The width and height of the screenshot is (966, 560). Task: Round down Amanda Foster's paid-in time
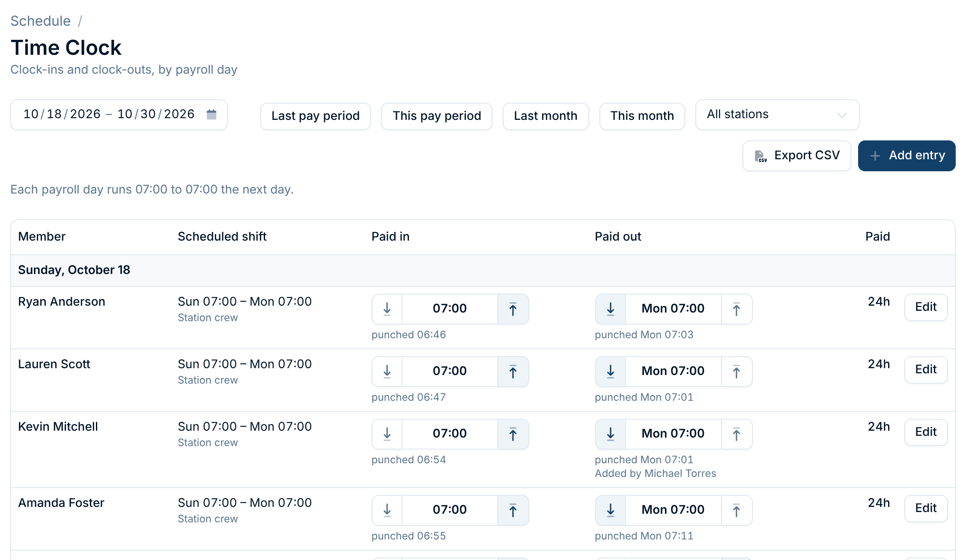pyautogui.click(x=387, y=510)
